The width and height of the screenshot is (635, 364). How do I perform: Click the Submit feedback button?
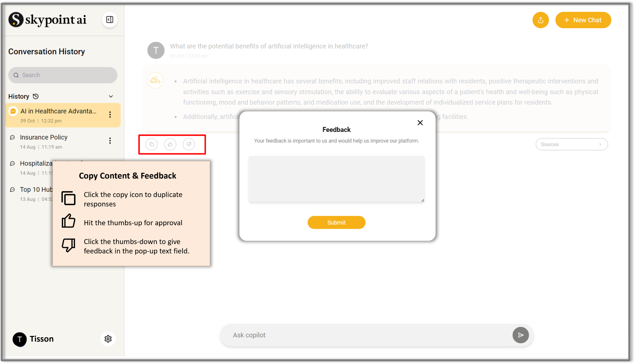(x=336, y=223)
